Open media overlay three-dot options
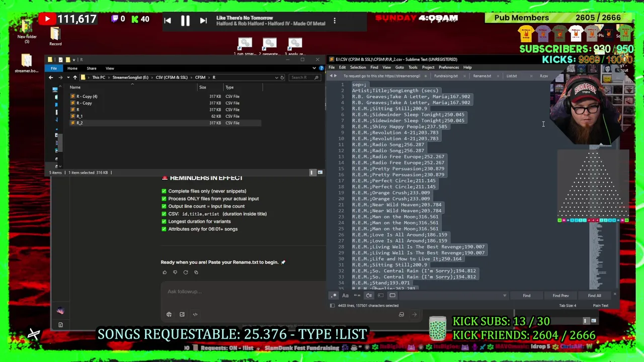Image resolution: width=644 pixels, height=362 pixels. coord(335,21)
